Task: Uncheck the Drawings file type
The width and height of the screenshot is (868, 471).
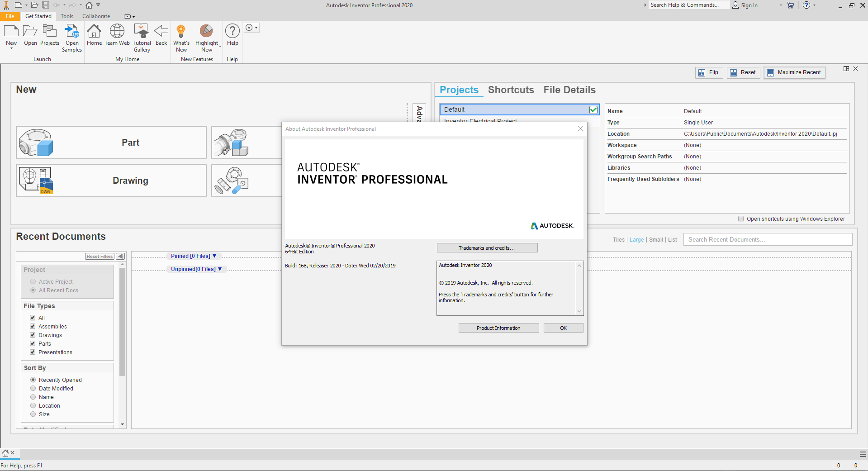Action: pos(33,335)
